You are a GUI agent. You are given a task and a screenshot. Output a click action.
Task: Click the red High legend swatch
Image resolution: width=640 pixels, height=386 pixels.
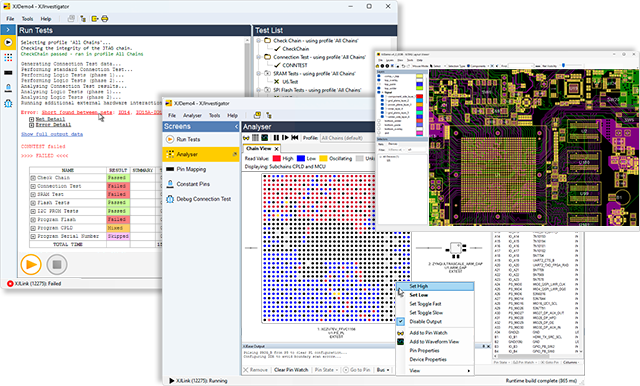pos(277,158)
